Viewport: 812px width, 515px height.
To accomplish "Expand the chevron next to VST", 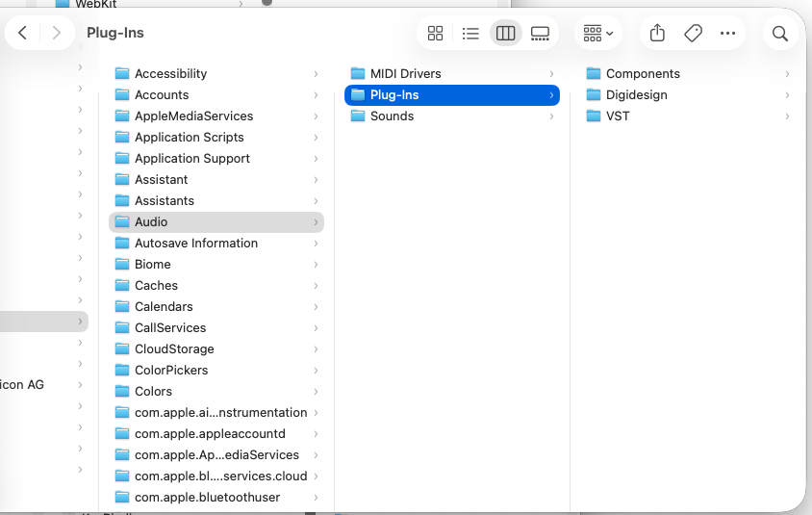I will (787, 116).
